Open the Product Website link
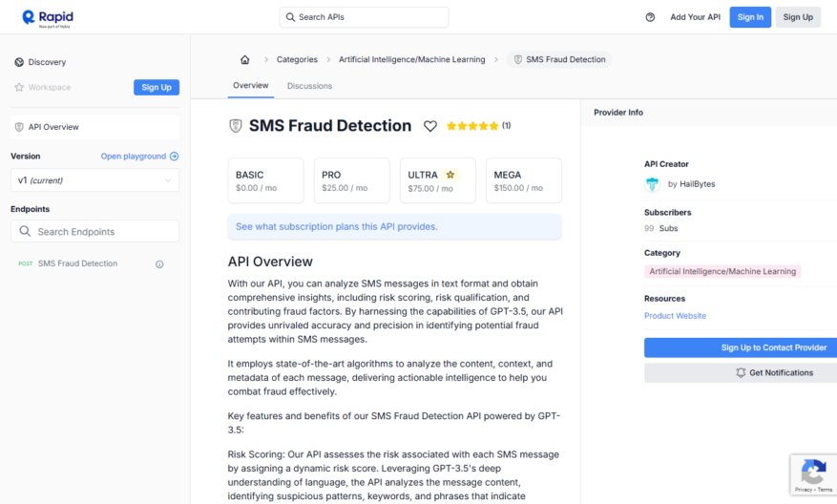 (675, 316)
